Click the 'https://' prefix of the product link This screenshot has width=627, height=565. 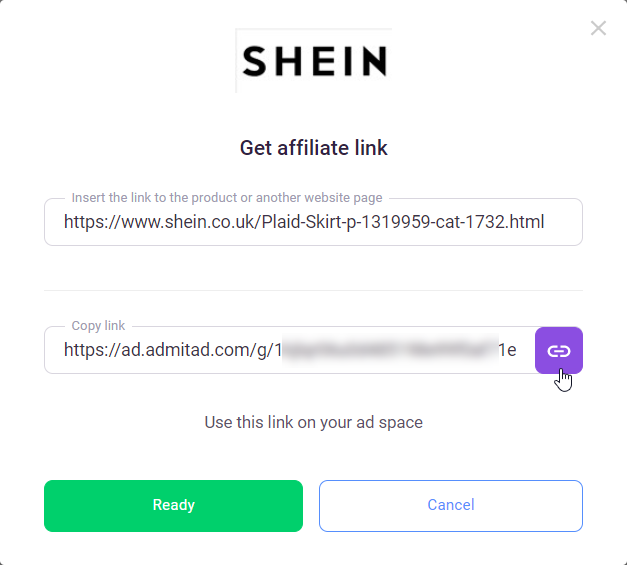pos(92,222)
